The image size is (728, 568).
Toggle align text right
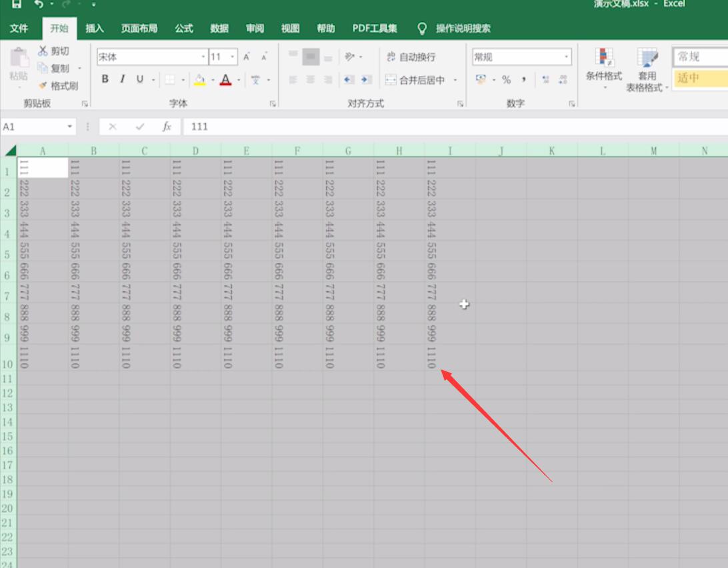(x=328, y=80)
